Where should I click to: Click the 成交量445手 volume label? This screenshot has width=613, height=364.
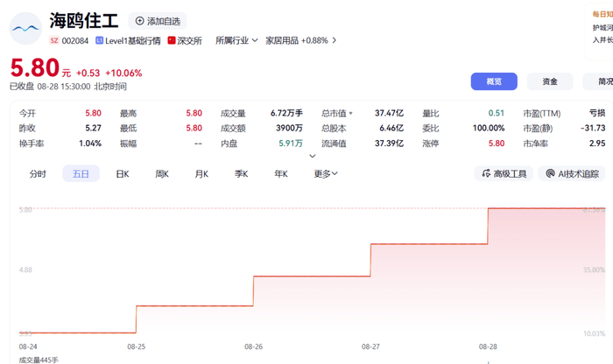39,360
